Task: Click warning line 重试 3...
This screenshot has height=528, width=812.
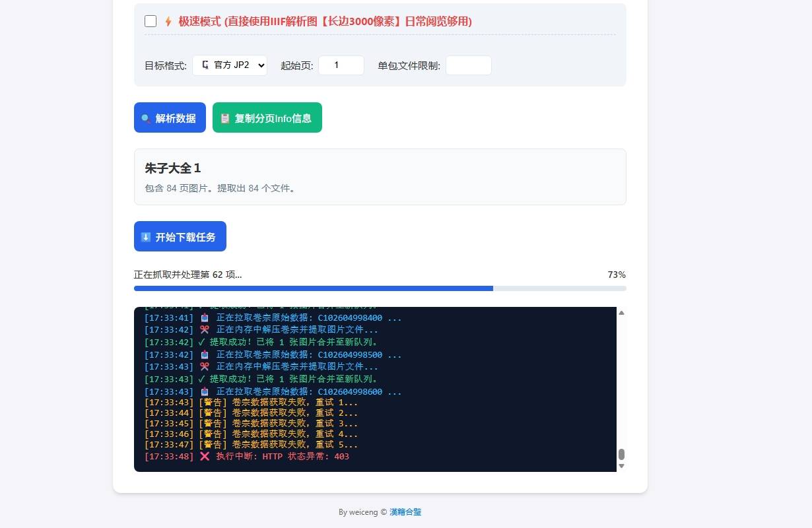Action: (x=252, y=424)
